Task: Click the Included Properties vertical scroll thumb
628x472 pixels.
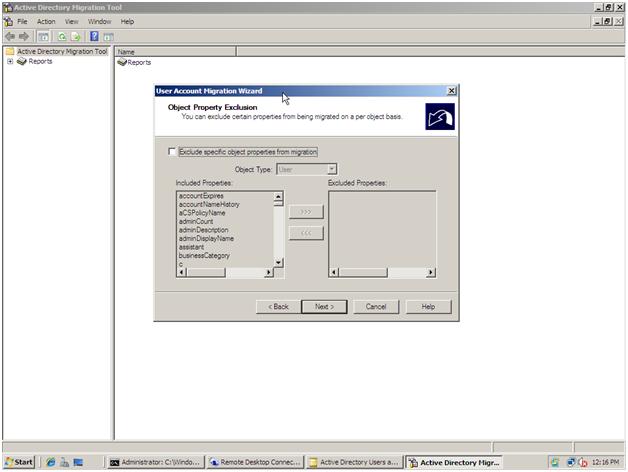Action: [278, 203]
